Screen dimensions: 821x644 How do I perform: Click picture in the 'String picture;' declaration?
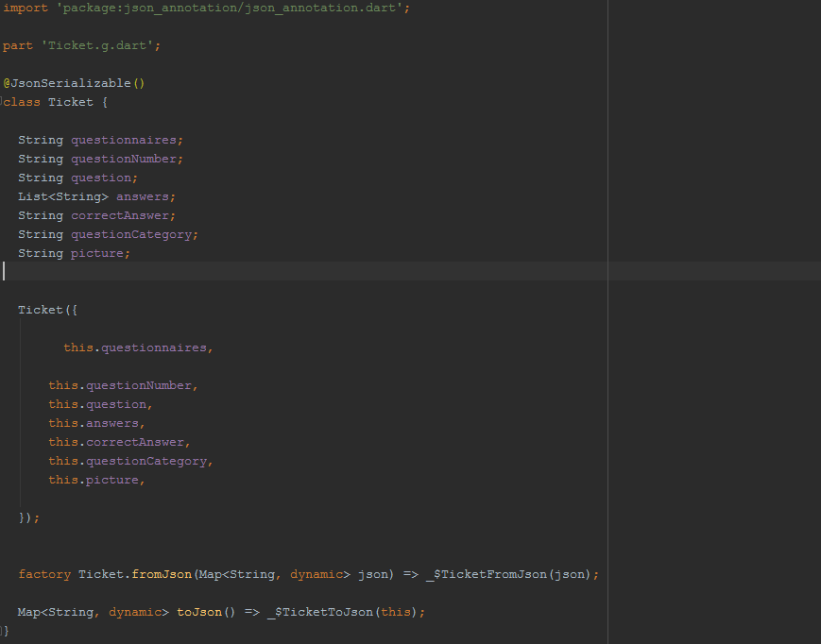[x=97, y=253]
